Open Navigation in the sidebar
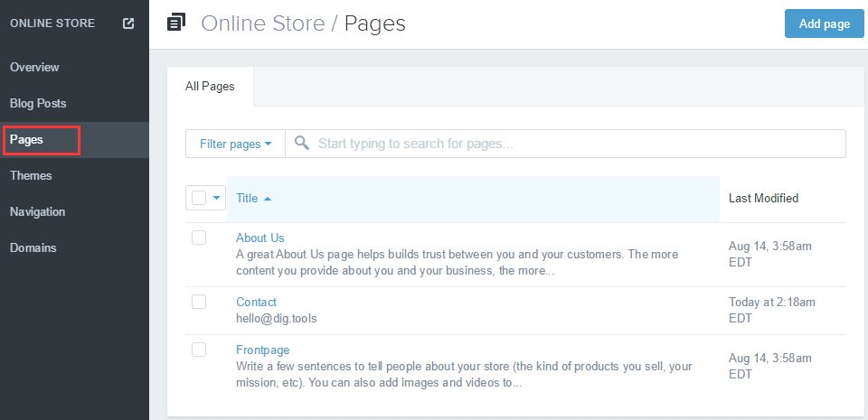 (37, 211)
